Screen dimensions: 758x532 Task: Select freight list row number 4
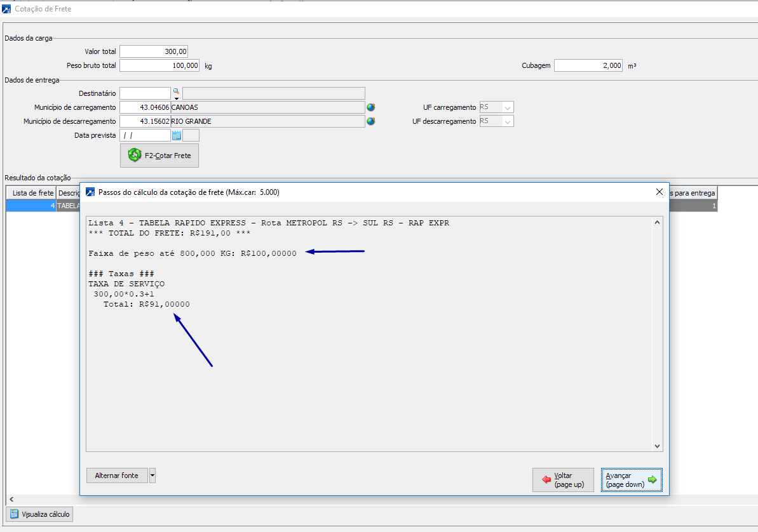30,206
